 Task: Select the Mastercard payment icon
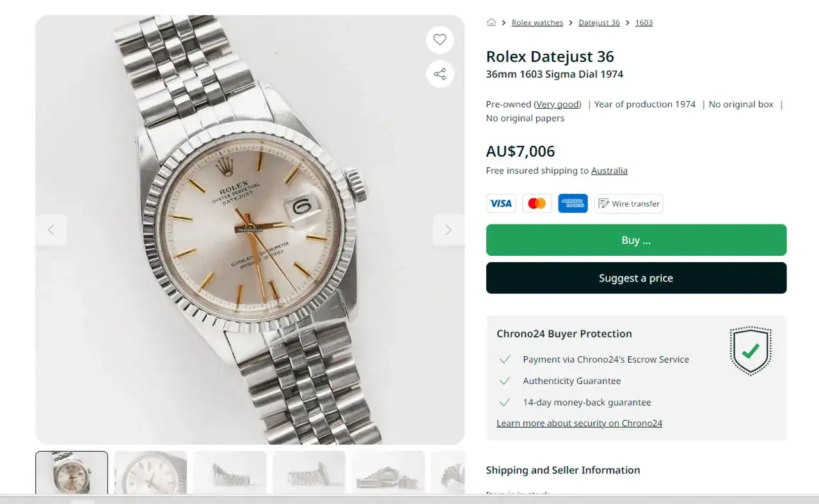pyautogui.click(x=537, y=203)
